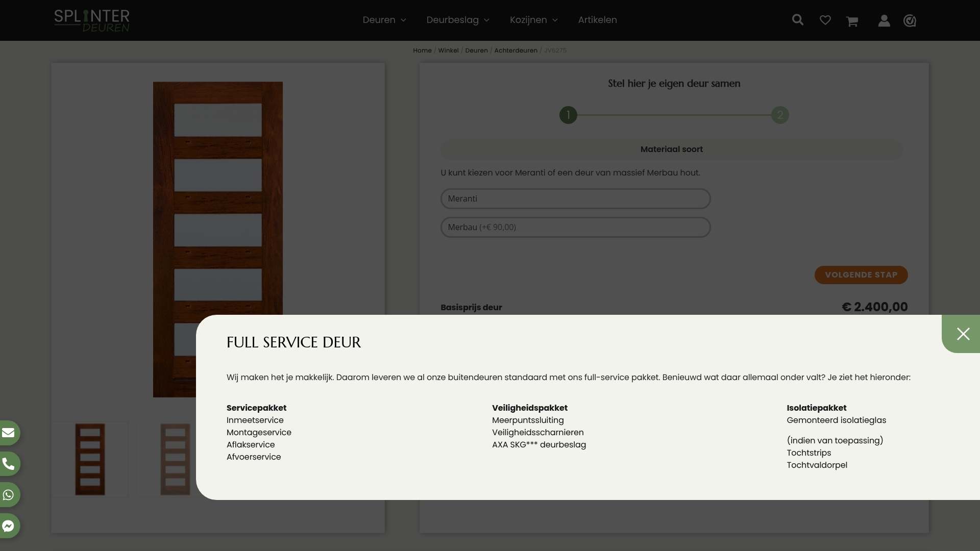Click the 'Veiligheidsscharnieren' text
980x551 pixels.
[x=538, y=432]
